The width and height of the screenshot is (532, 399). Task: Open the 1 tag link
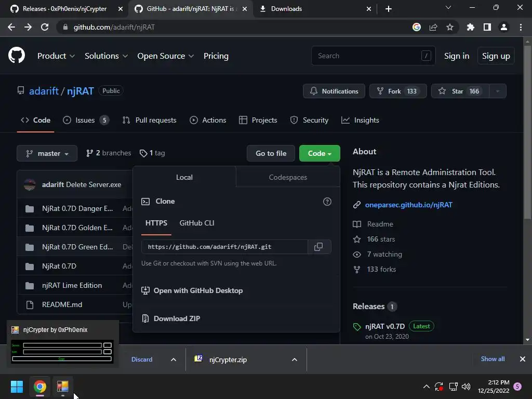pyautogui.click(x=152, y=153)
